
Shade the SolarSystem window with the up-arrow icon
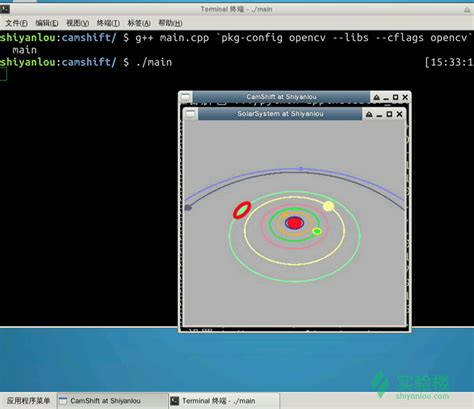click(369, 114)
